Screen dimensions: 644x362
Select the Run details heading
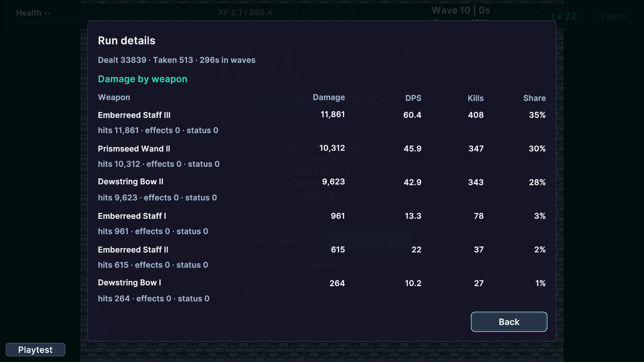pyautogui.click(x=126, y=41)
